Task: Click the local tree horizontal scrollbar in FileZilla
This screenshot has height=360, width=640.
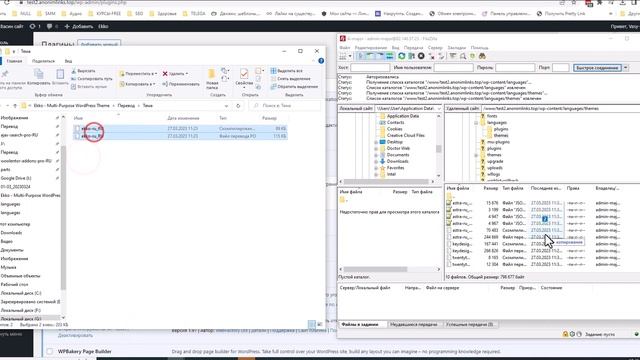Action: (387, 182)
